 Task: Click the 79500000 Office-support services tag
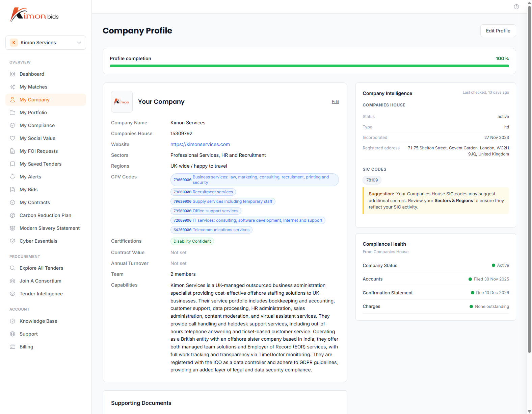tap(206, 211)
